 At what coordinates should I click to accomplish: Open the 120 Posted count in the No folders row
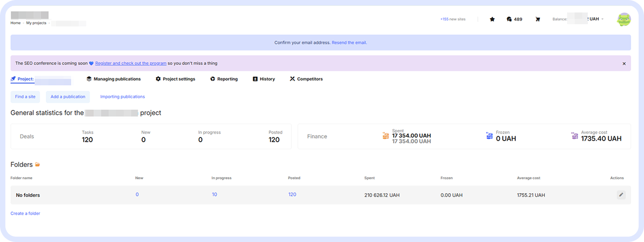coord(292,195)
